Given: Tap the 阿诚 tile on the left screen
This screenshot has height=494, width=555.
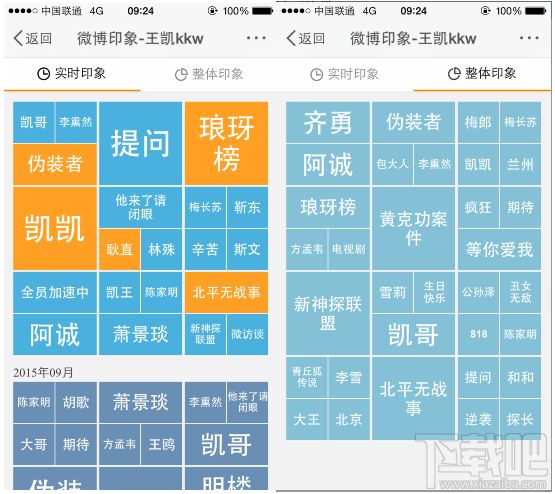Looking at the screenshot, I should click(55, 334).
